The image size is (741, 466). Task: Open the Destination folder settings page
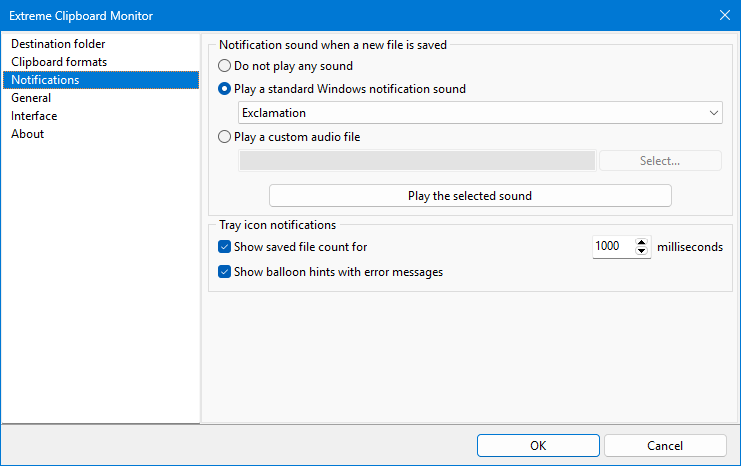[x=101, y=44]
